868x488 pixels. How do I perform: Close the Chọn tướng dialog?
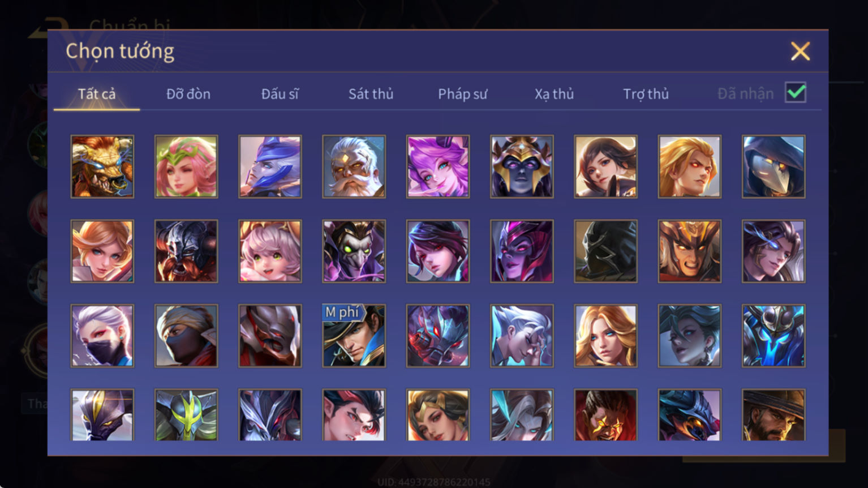coord(800,52)
